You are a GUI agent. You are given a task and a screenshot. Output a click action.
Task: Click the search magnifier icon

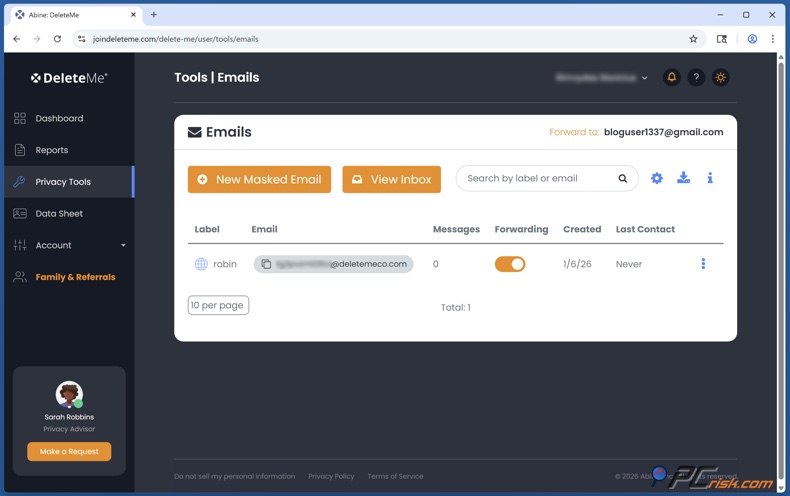point(622,179)
